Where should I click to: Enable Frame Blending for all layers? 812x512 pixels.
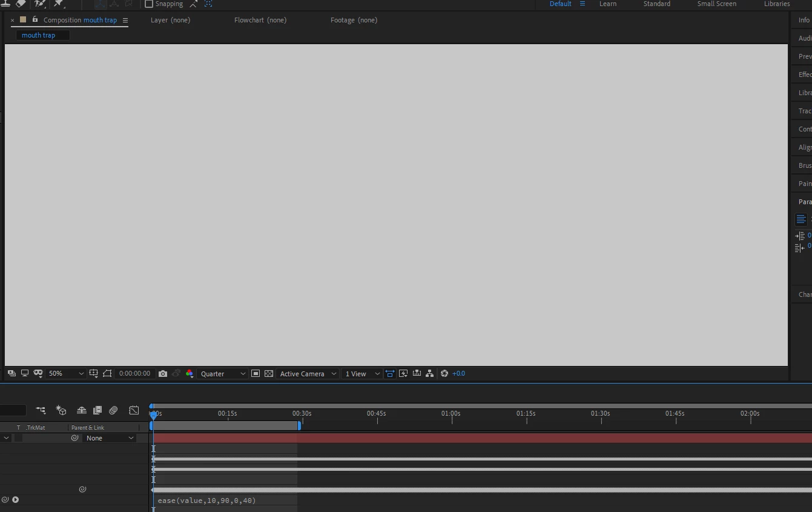[97, 410]
